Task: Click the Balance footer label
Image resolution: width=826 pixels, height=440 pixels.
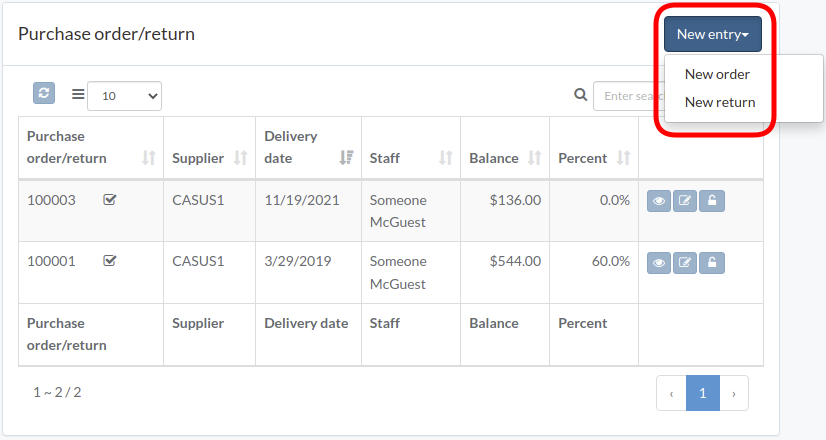Action: point(494,323)
